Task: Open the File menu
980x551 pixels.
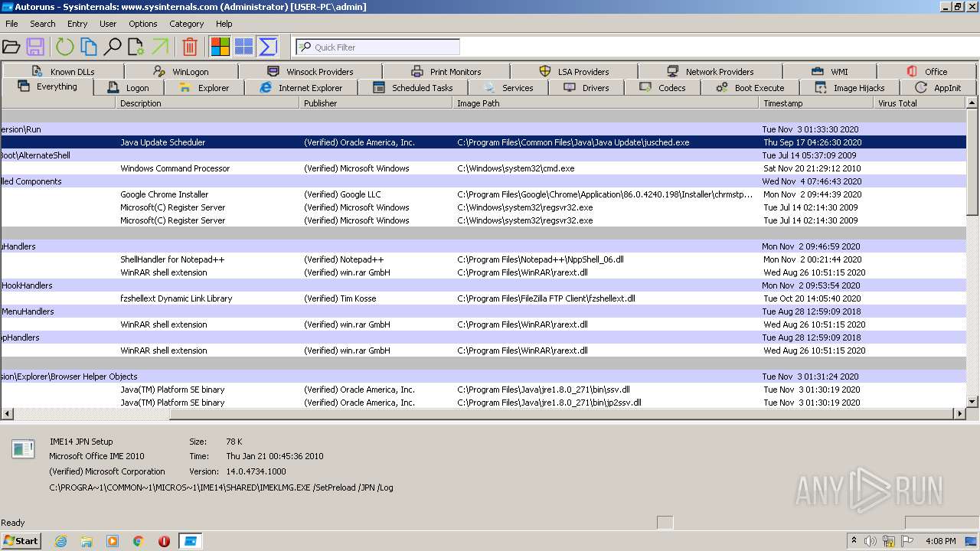Action: coord(11,24)
